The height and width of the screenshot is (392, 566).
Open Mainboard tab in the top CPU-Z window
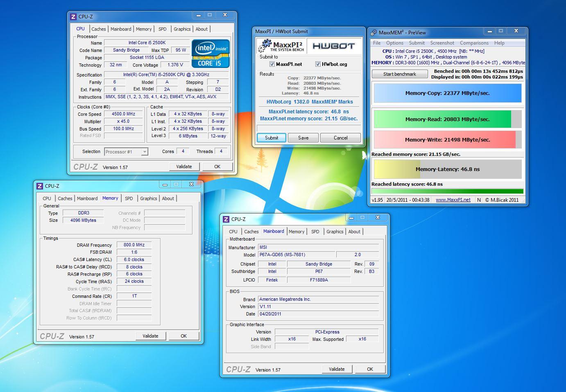tap(121, 29)
